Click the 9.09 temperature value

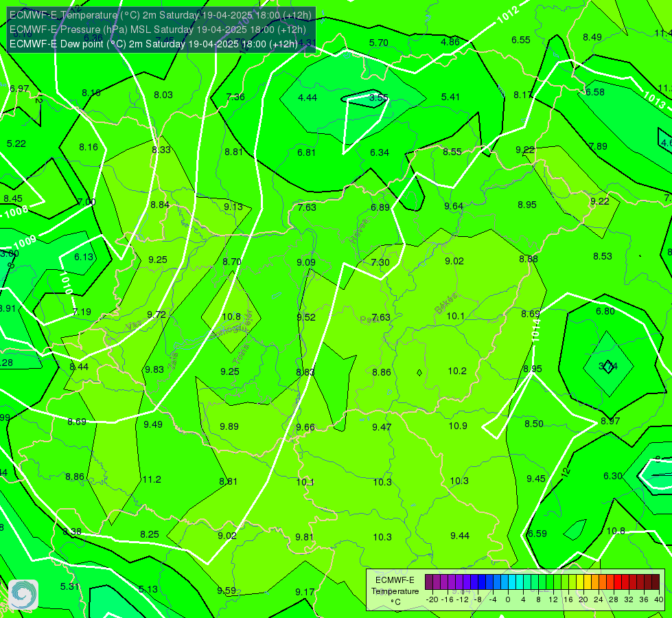306,262
